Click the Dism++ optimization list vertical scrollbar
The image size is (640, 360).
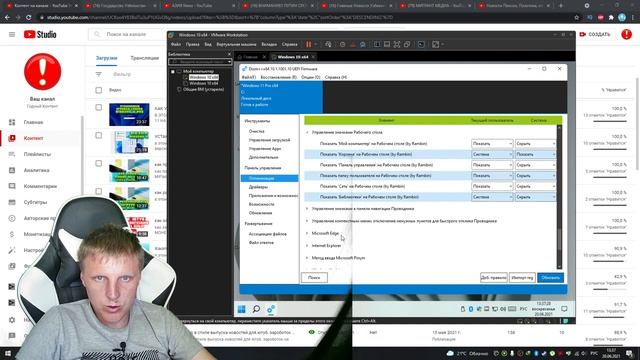coord(559,197)
